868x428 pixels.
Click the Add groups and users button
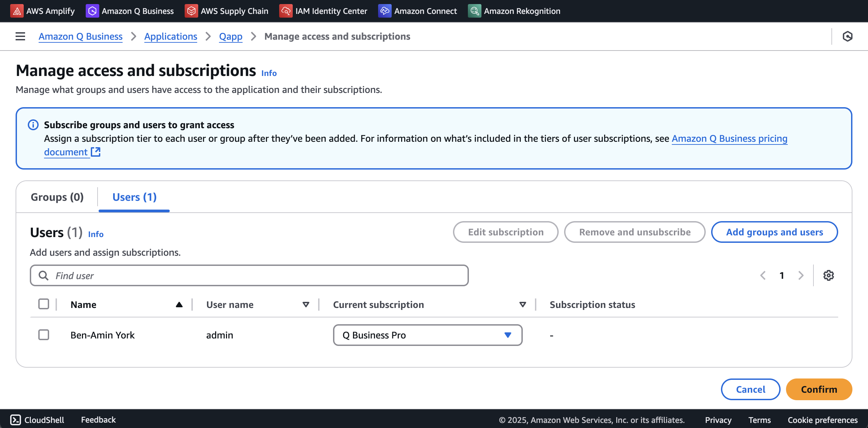[x=774, y=232]
